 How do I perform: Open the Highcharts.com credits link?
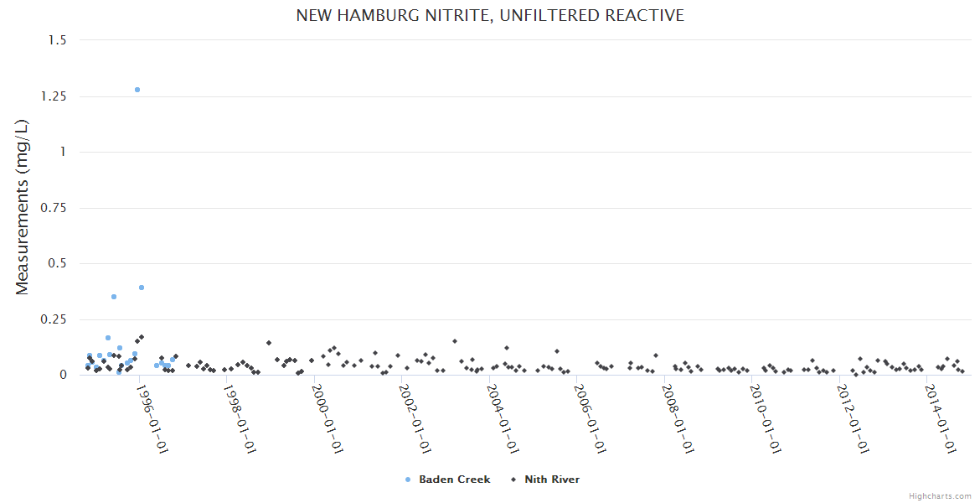[940, 495]
